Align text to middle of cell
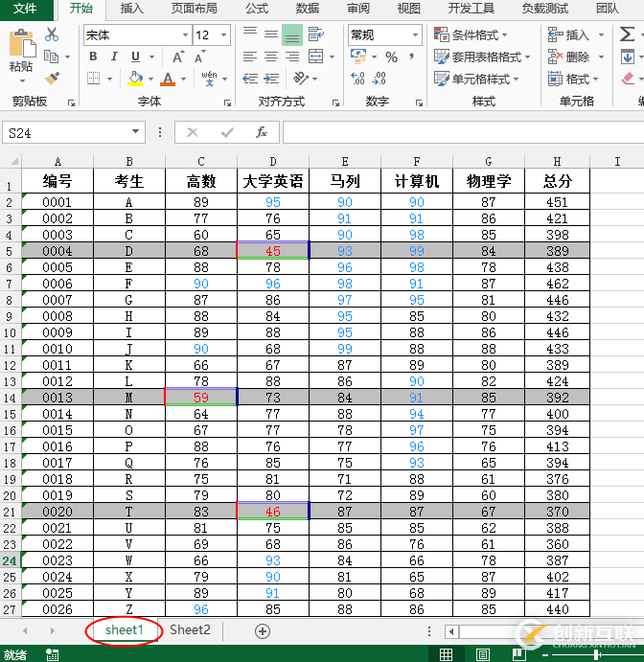The image size is (644, 662). [x=271, y=34]
